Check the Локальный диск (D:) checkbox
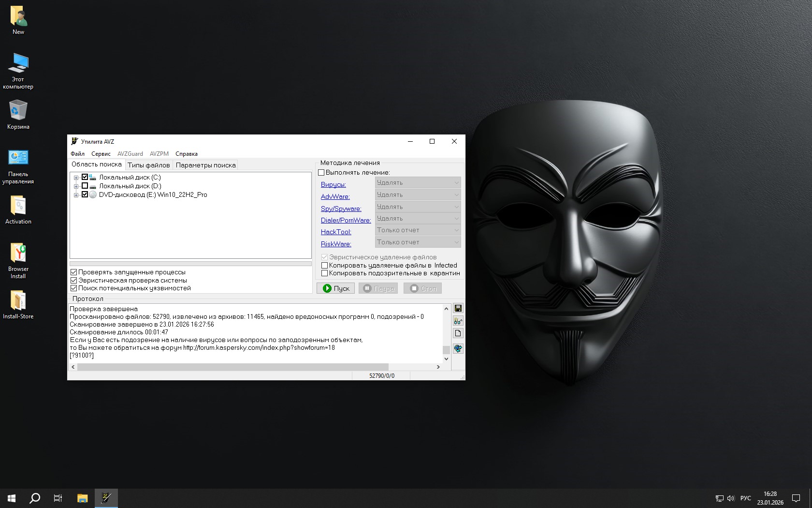The image size is (812, 508). (85, 186)
